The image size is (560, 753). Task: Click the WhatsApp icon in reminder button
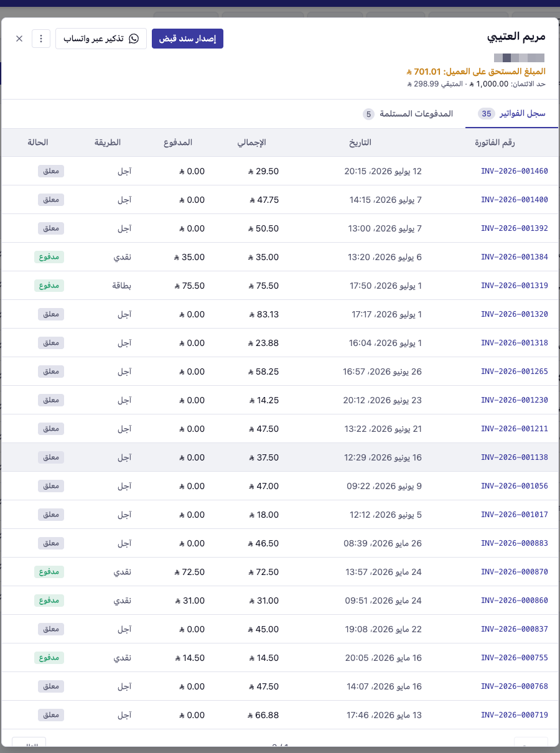click(x=134, y=39)
